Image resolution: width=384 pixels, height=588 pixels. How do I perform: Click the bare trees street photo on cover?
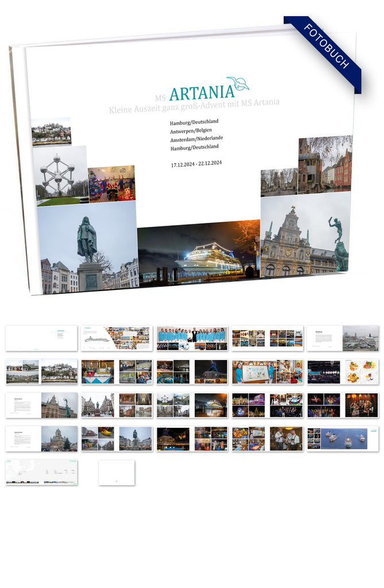(x=279, y=182)
